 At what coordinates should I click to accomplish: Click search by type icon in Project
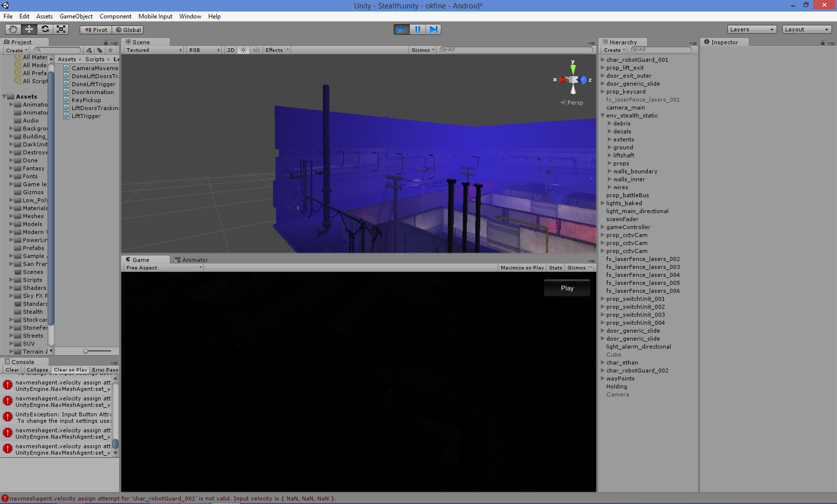[89, 50]
